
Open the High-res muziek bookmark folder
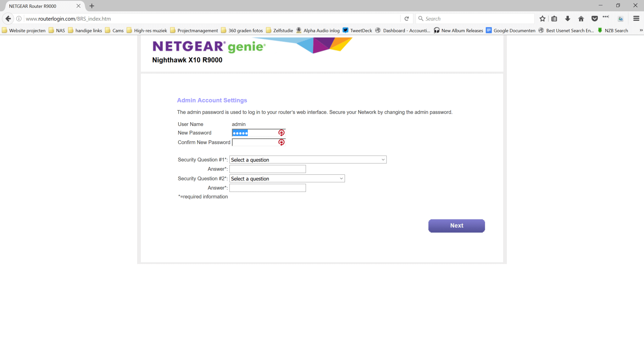pyautogui.click(x=147, y=30)
